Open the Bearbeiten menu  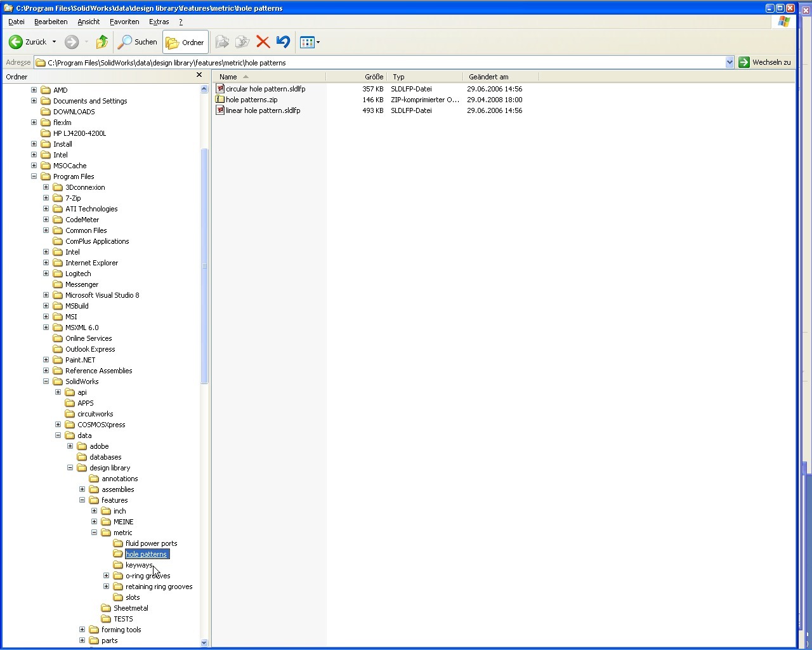coord(51,22)
